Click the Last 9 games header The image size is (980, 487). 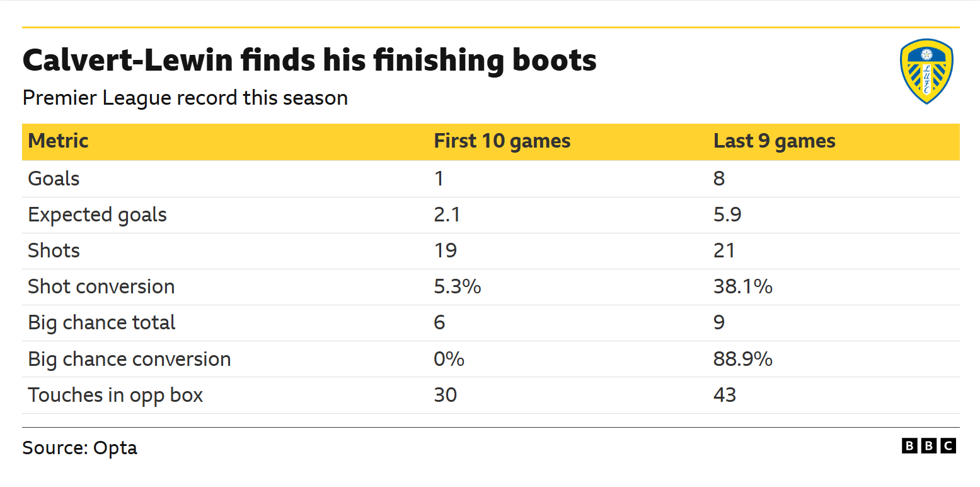click(x=775, y=141)
